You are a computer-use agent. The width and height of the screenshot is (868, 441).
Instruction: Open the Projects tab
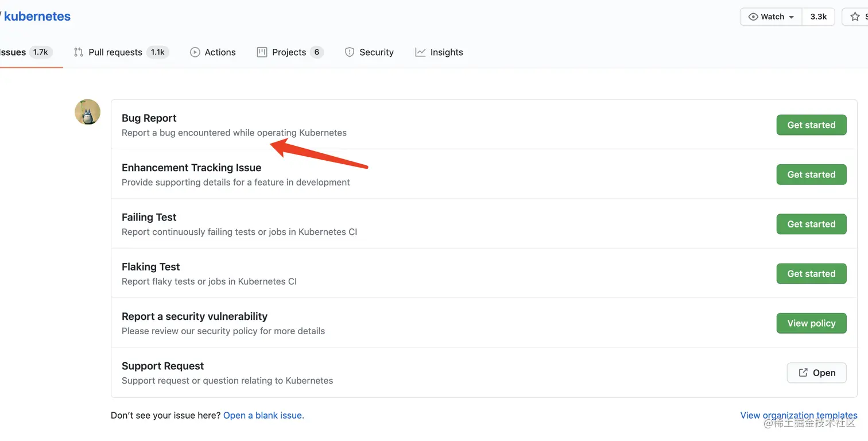[290, 52]
